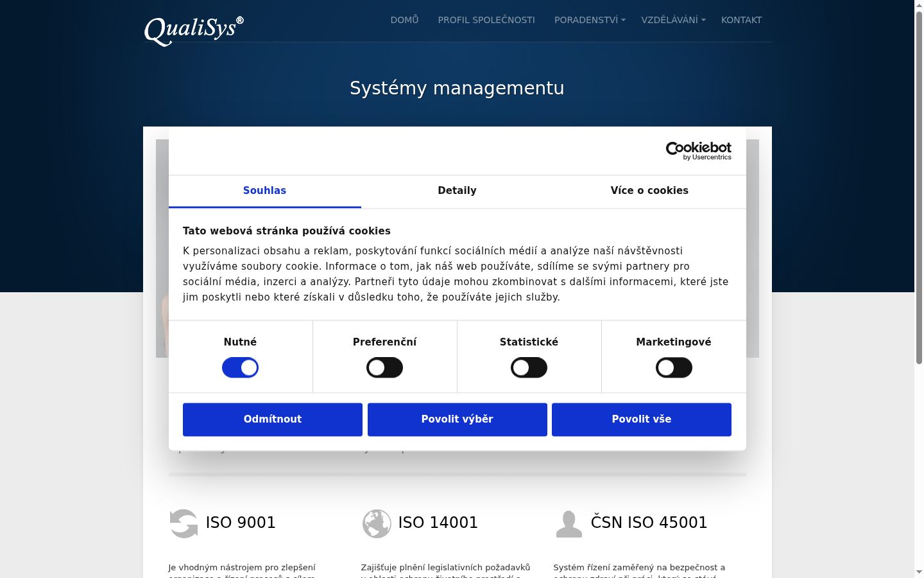The image size is (924, 578).
Task: Click the QualiSys logo
Action: [x=194, y=30]
